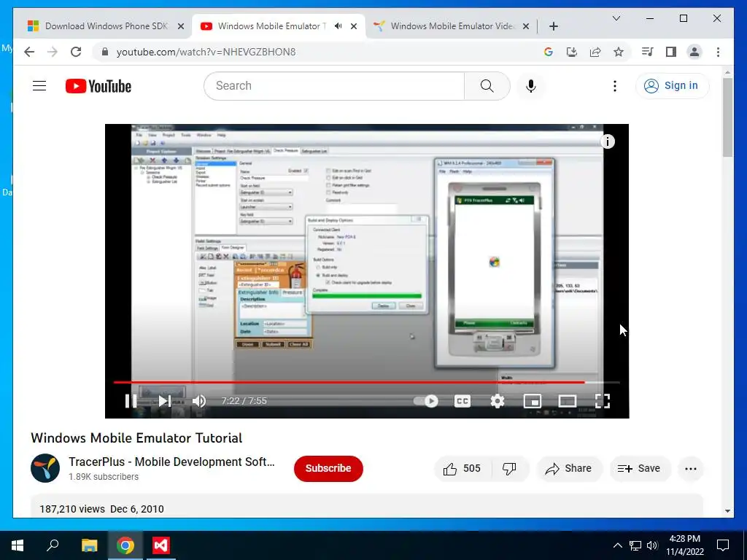Open the 4:28 PM clock calendar

point(684,545)
